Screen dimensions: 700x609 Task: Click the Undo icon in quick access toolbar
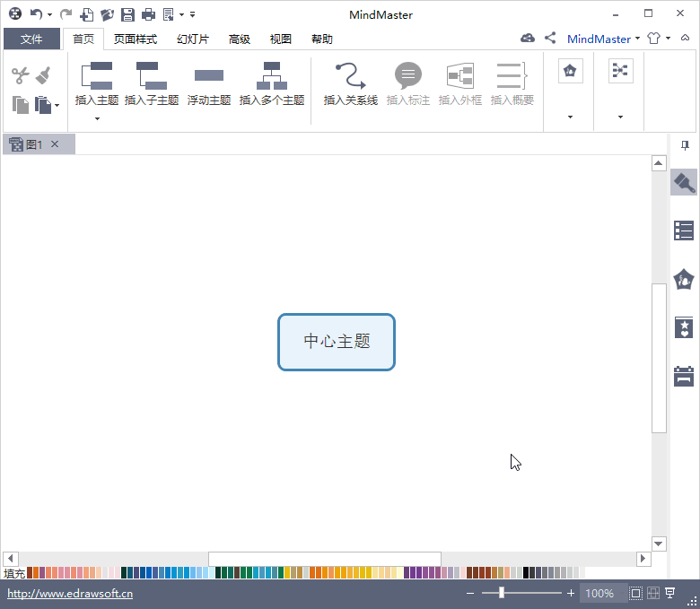[x=36, y=14]
